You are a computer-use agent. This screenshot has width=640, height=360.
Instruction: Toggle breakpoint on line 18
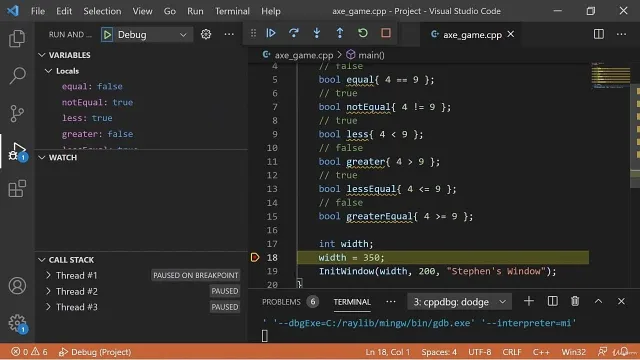(x=255, y=258)
